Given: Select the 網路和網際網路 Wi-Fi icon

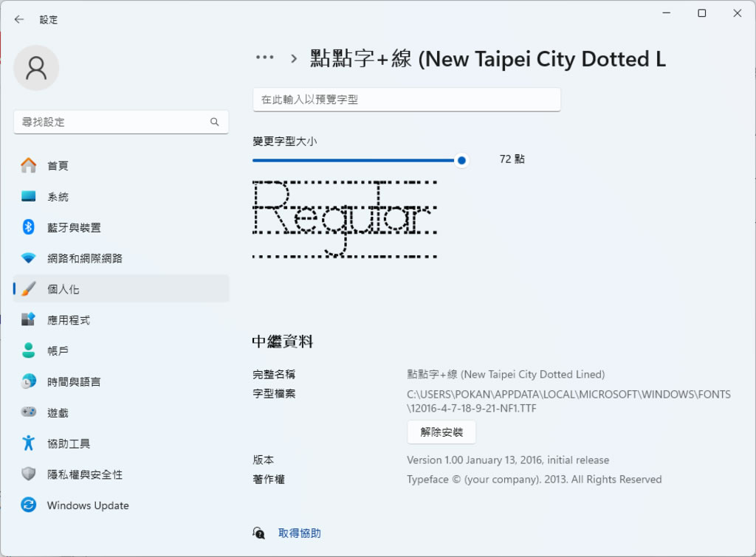Looking at the screenshot, I should [29, 258].
